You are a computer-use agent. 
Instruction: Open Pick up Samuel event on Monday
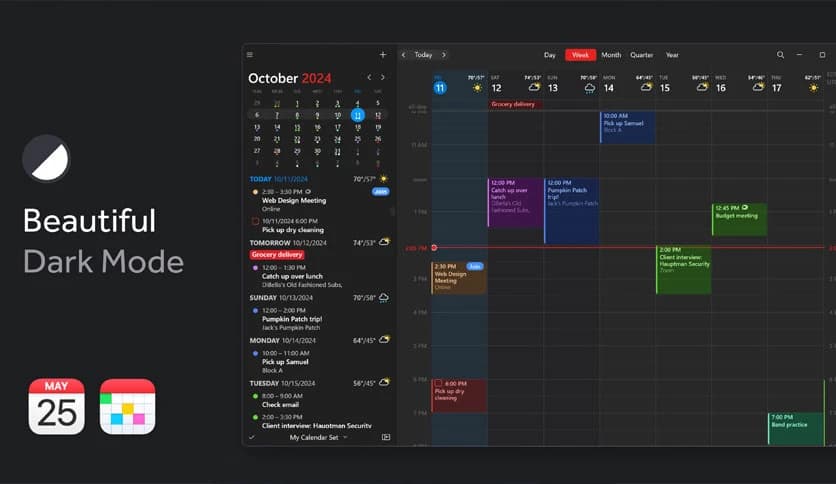point(628,127)
